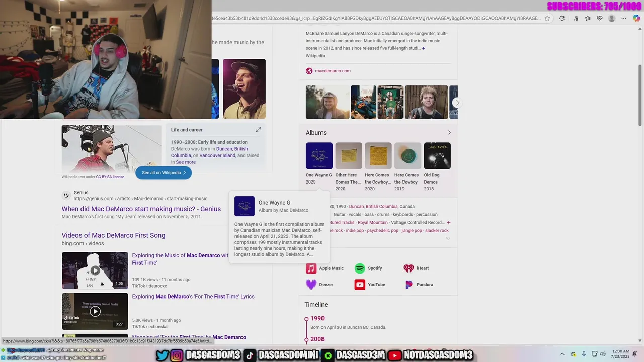Open the Favorites list icon in toolbar
Viewport: 644px width, 362px height.
588,18
